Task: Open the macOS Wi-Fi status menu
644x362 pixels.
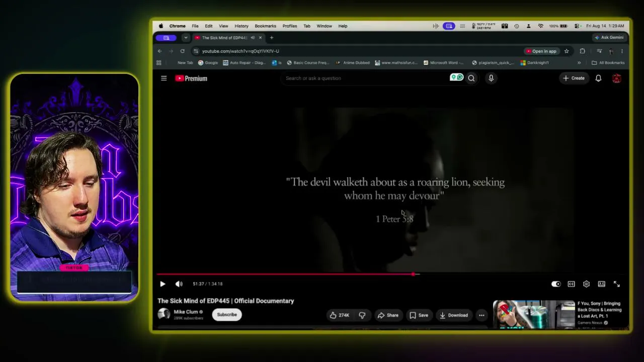Action: 541,26
